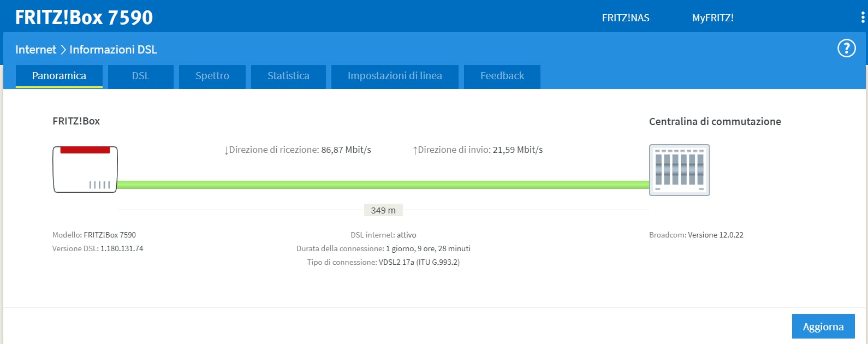Viewport: 868px width, 344px height.
Task: Switch to the DSL tab
Action: pos(141,76)
